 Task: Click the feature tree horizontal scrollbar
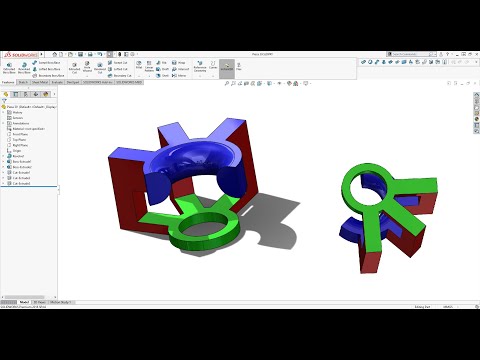click(24, 297)
